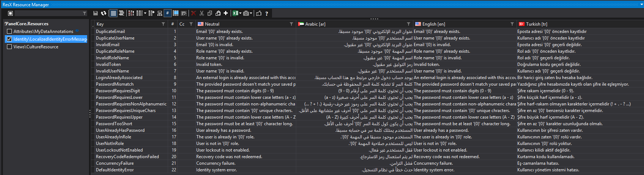Click the Reload/refresh resources icon
Screen dimensions: 644x175
(104, 13)
